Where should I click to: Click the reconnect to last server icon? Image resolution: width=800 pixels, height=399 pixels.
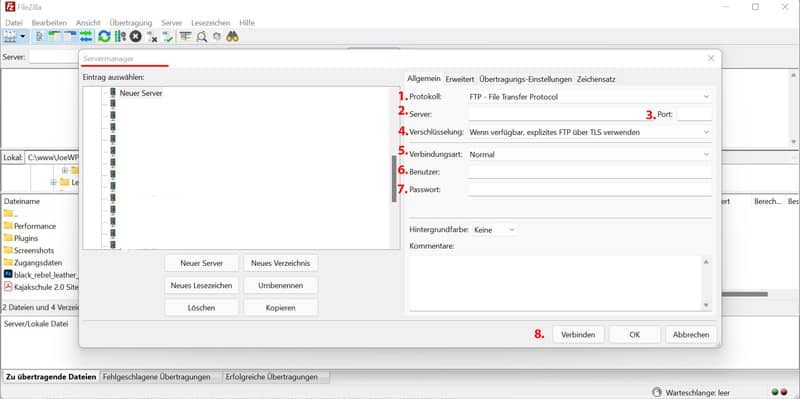168,37
